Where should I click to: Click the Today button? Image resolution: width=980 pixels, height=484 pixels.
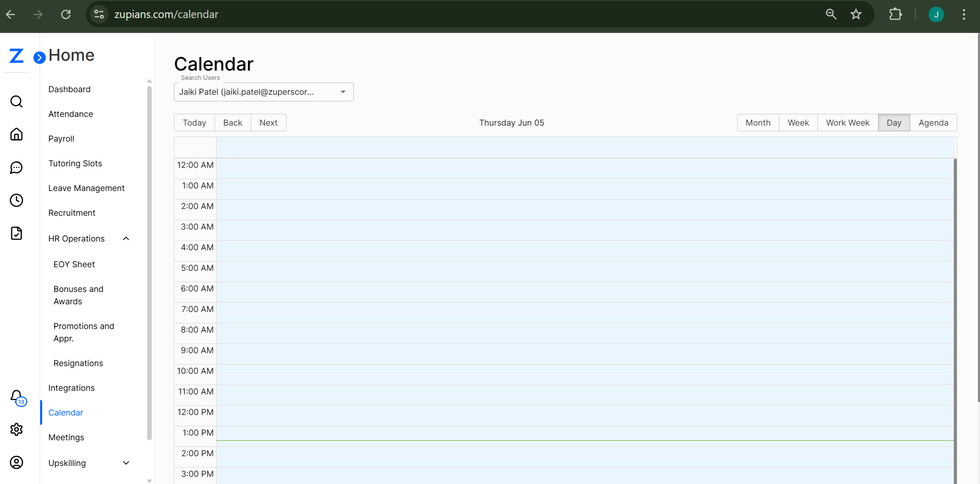coord(194,123)
